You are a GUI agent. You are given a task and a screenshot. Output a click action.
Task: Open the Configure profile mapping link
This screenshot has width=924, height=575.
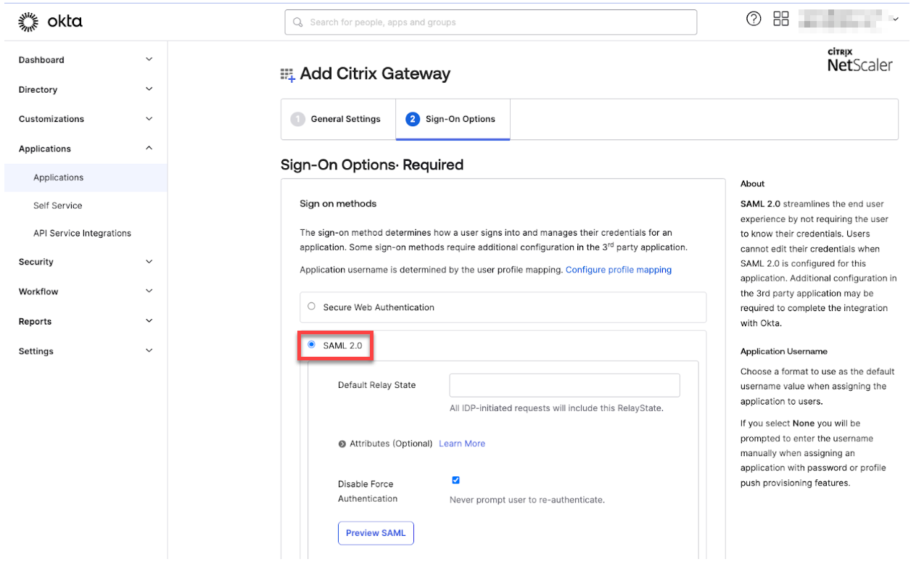coord(618,270)
